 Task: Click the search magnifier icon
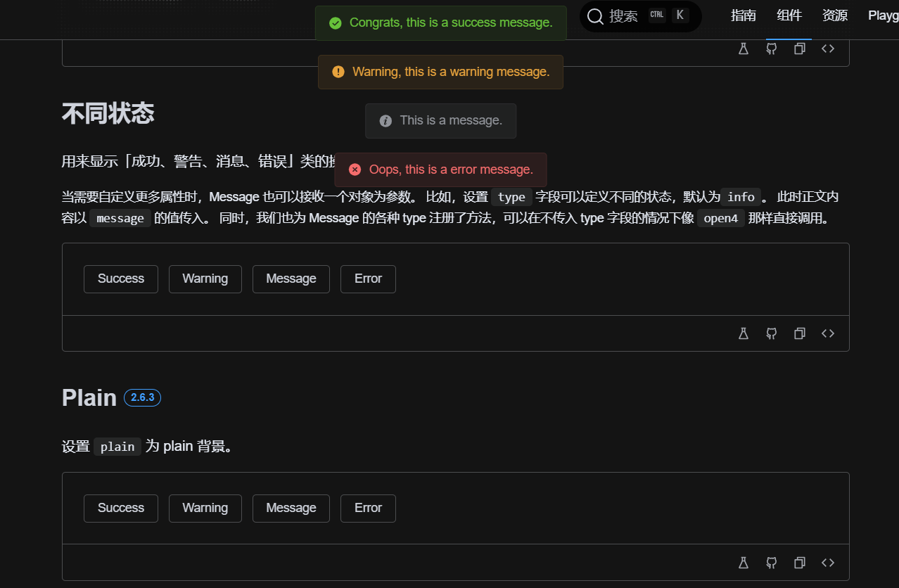pyautogui.click(x=595, y=15)
